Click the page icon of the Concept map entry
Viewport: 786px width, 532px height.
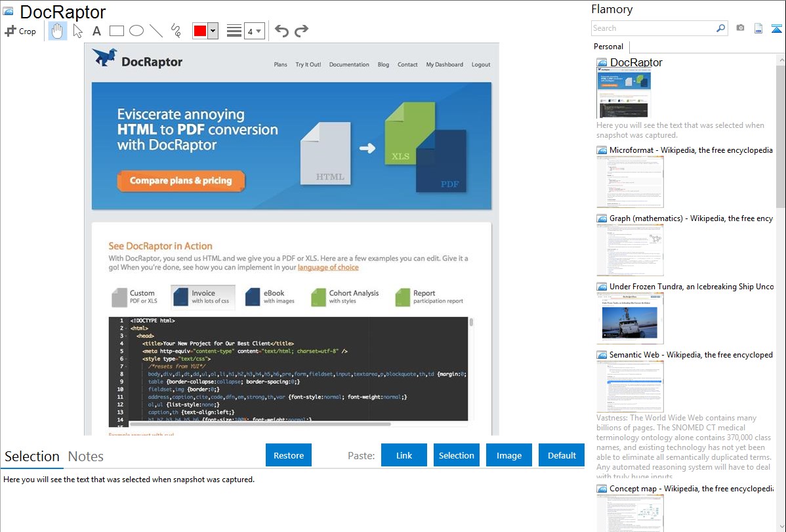pos(602,489)
